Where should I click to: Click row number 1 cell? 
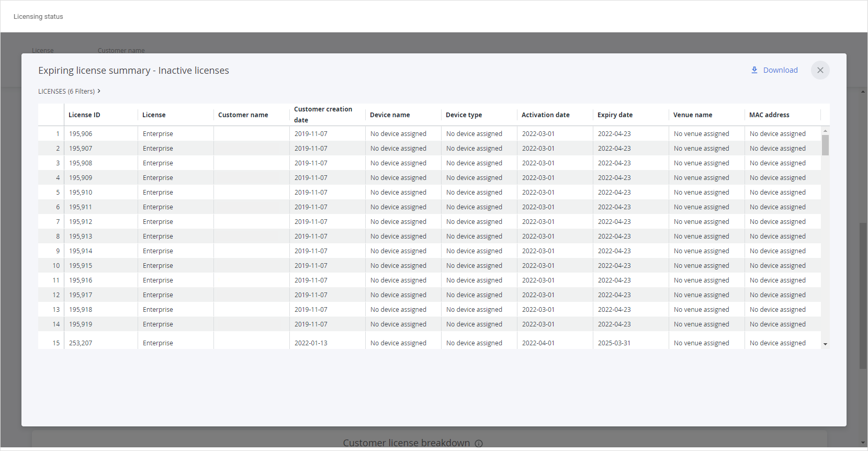click(51, 134)
